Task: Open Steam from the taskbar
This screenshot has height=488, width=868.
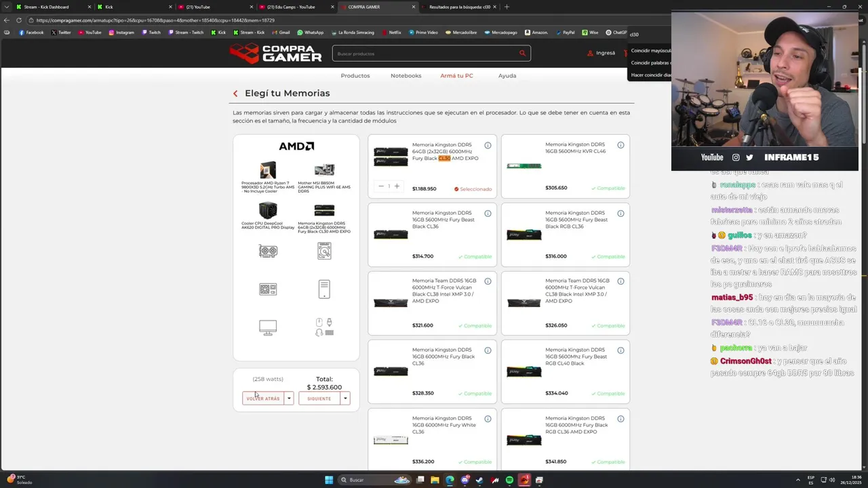Action: coord(479,480)
